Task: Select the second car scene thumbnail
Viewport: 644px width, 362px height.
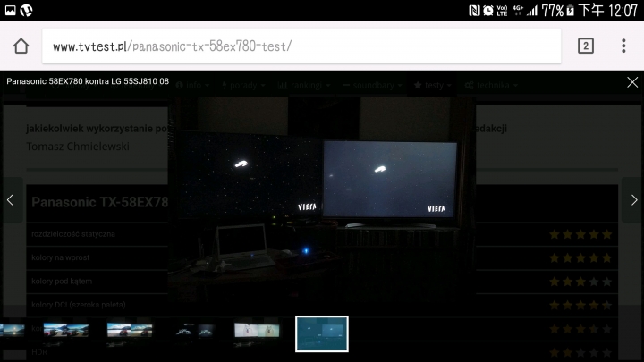Action: click(130, 330)
